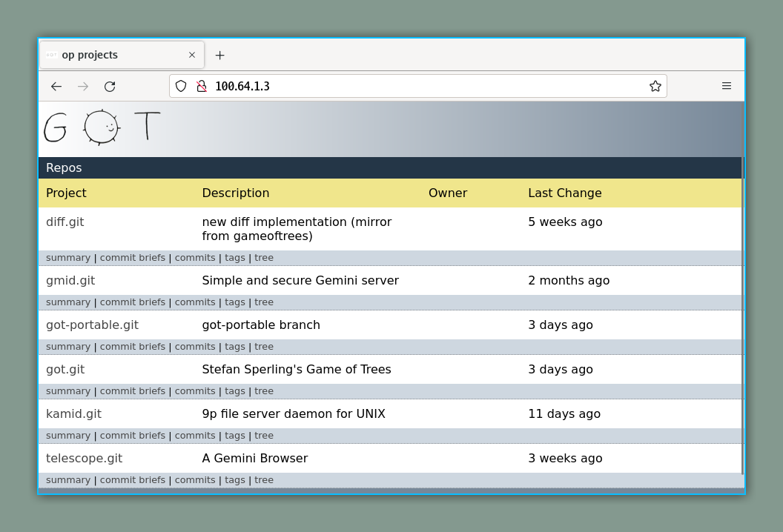Image resolution: width=783 pixels, height=532 pixels.
Task: Bookmark this page with the star icon
Action: pos(655,87)
